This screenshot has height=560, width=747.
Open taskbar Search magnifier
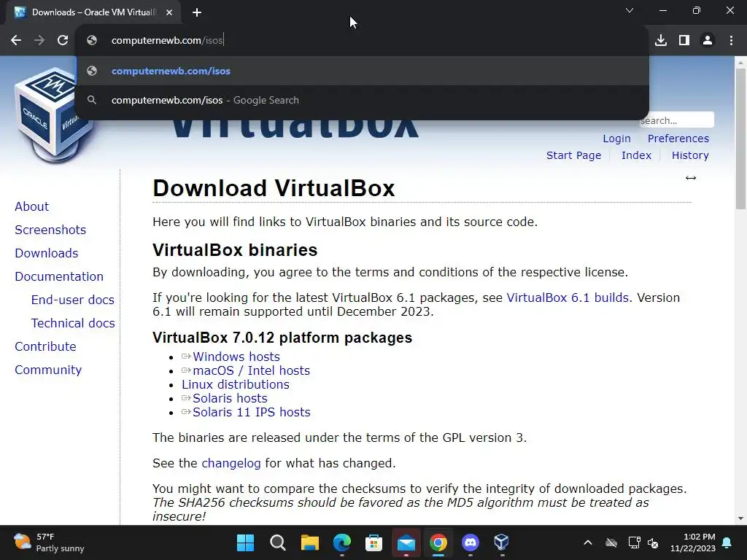tap(277, 542)
